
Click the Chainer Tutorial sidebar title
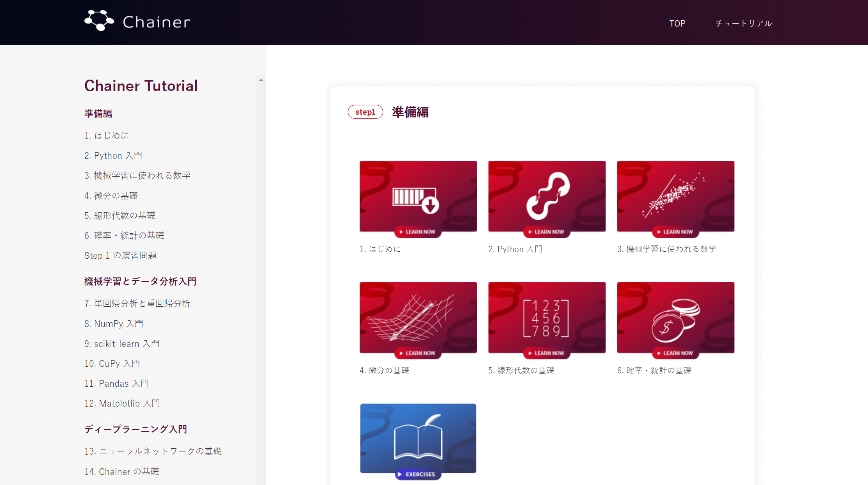click(x=141, y=86)
